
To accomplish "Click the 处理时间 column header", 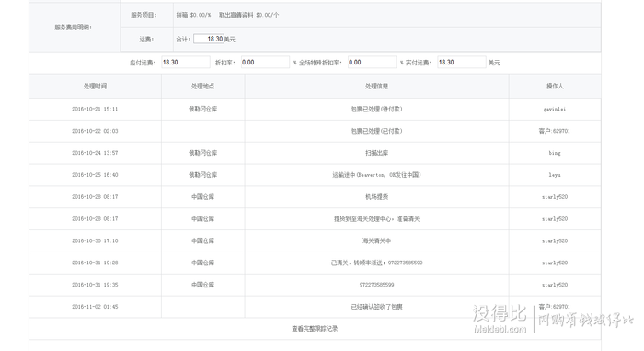I will tap(95, 86).
